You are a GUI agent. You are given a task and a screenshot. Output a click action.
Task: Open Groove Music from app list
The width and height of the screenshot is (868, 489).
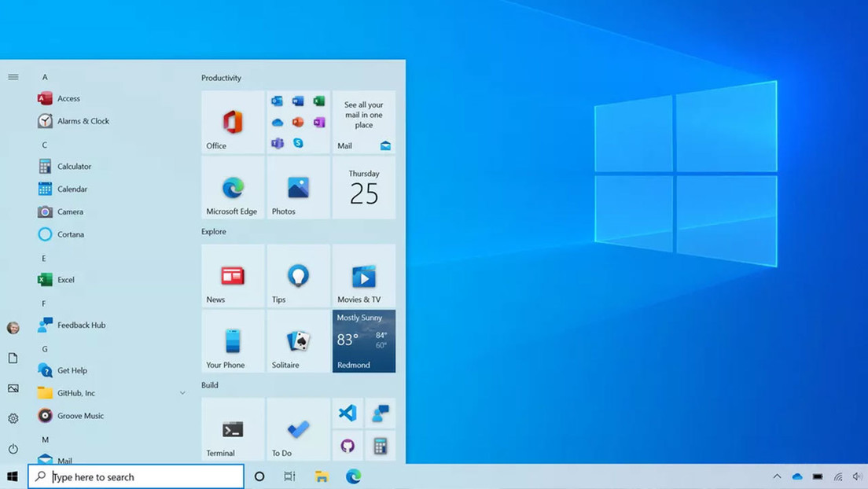[x=80, y=416]
